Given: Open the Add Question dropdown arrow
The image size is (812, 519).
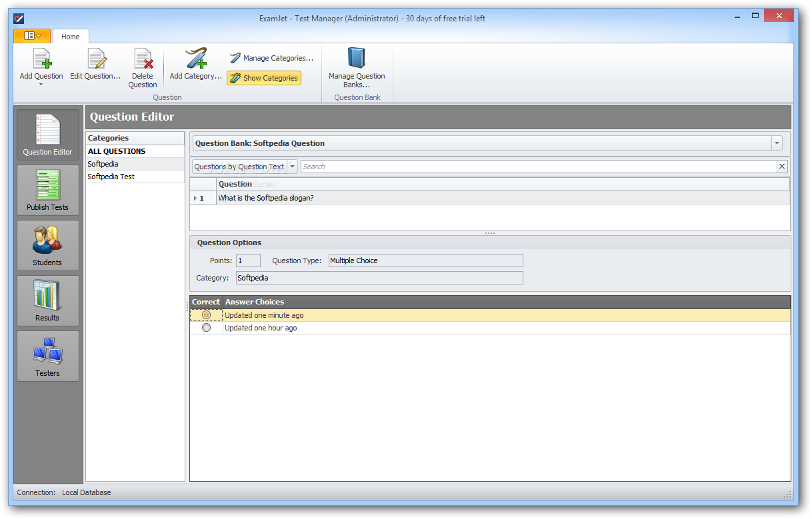Looking at the screenshot, I should click(41, 85).
